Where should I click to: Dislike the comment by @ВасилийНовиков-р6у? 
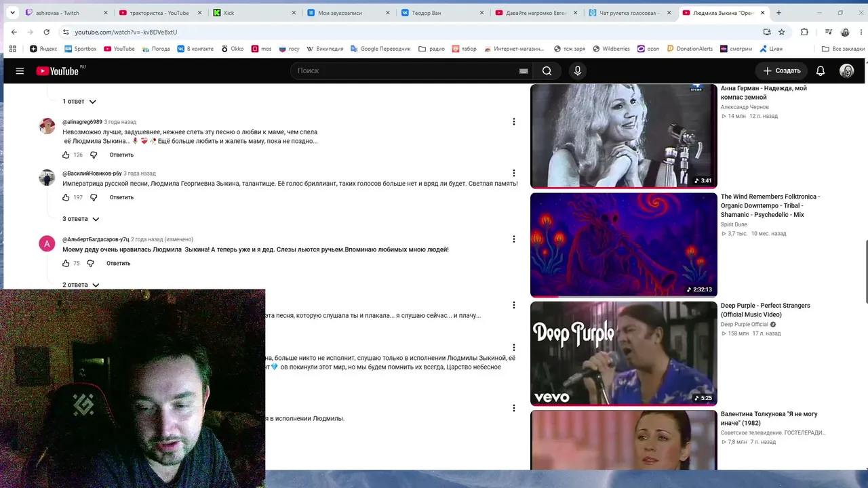point(94,197)
